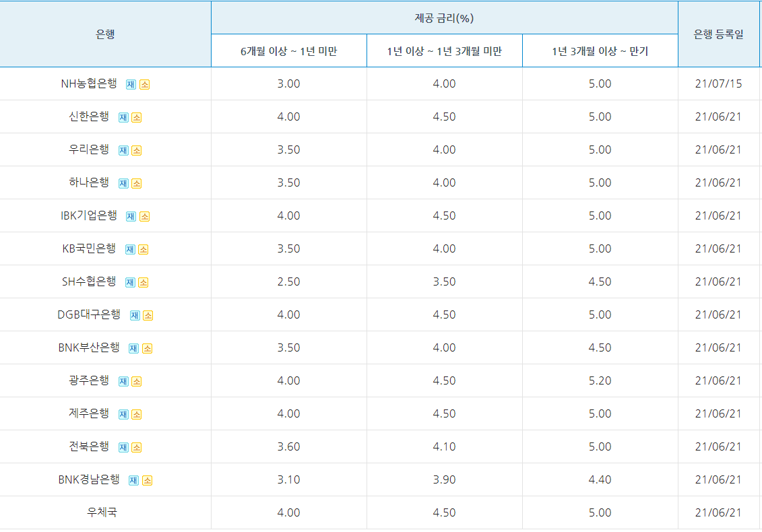The width and height of the screenshot is (762, 532).
Task: Click the orange 소 badge next to IBK기업은행
Action: 144,217
